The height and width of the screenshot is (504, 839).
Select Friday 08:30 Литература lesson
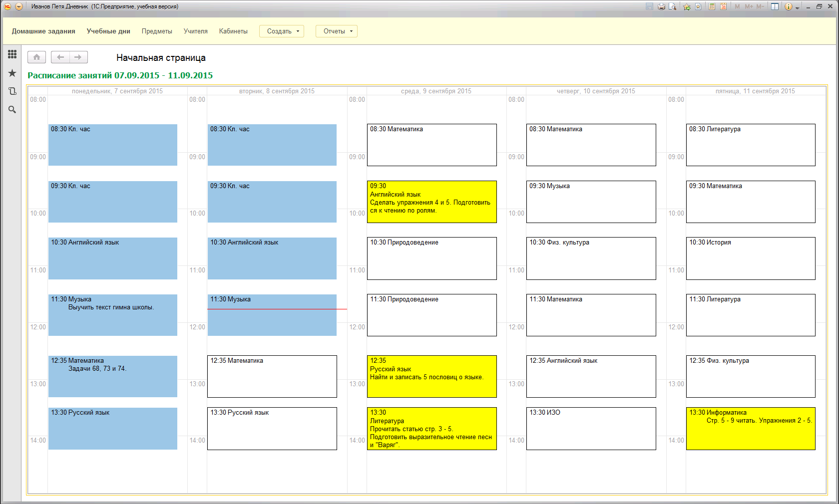(751, 145)
